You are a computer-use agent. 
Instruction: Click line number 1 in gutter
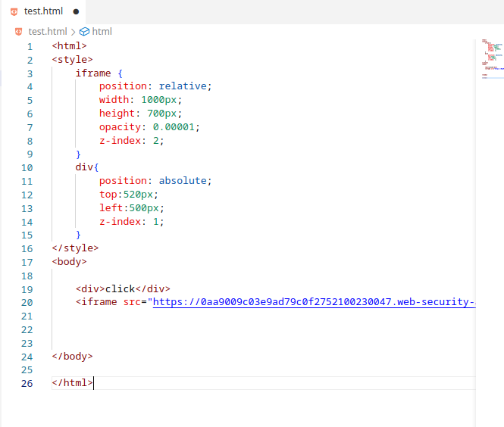pos(30,46)
